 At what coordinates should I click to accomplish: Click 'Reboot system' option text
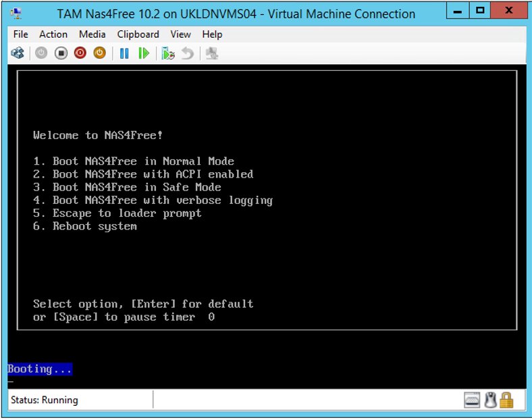(95, 226)
